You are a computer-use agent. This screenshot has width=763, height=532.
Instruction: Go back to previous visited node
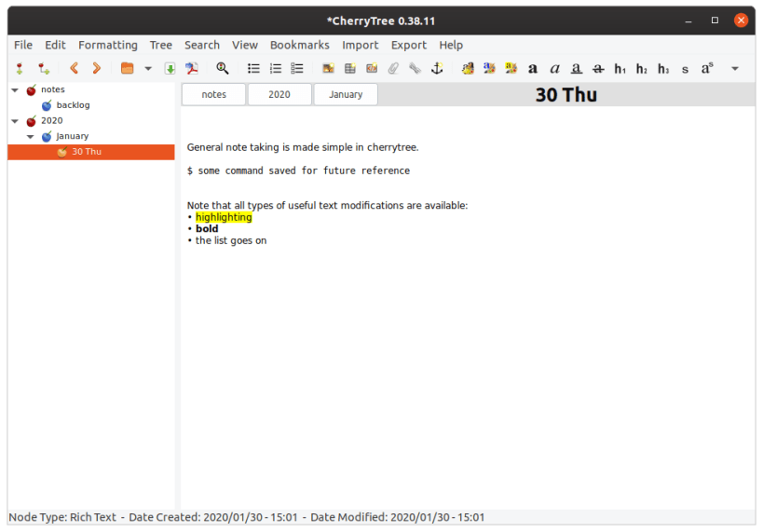tap(74, 68)
